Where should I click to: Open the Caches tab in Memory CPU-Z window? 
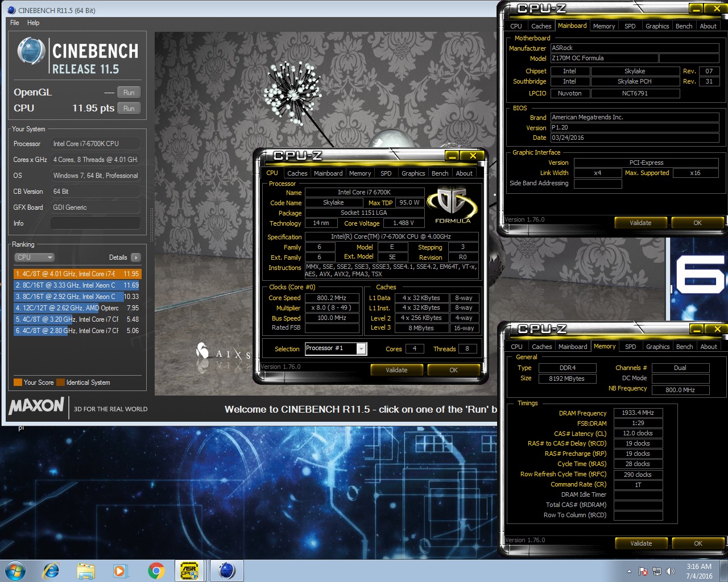[x=541, y=347]
